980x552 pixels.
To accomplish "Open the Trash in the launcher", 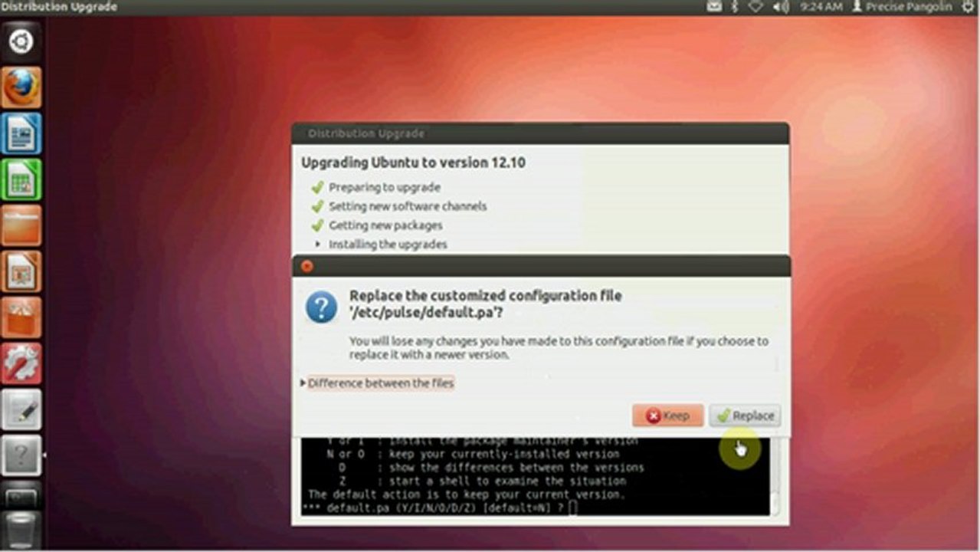I will (21, 529).
